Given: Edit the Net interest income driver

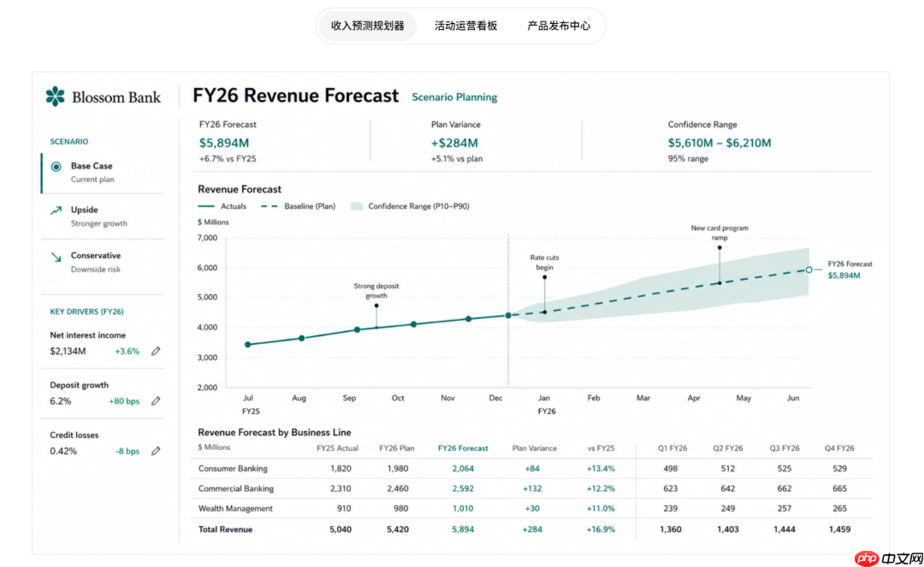Looking at the screenshot, I should click(156, 351).
